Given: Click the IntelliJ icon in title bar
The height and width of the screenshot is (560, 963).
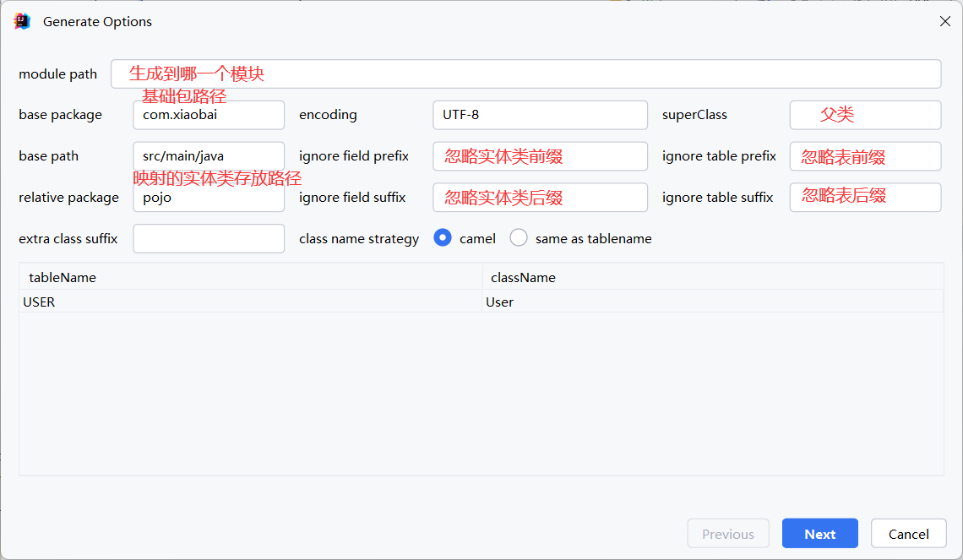Looking at the screenshot, I should [22, 22].
